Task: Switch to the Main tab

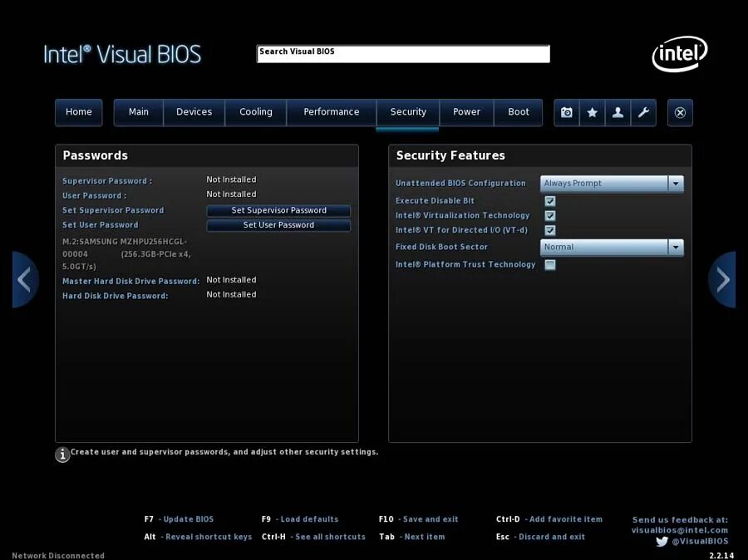Action: [138, 112]
